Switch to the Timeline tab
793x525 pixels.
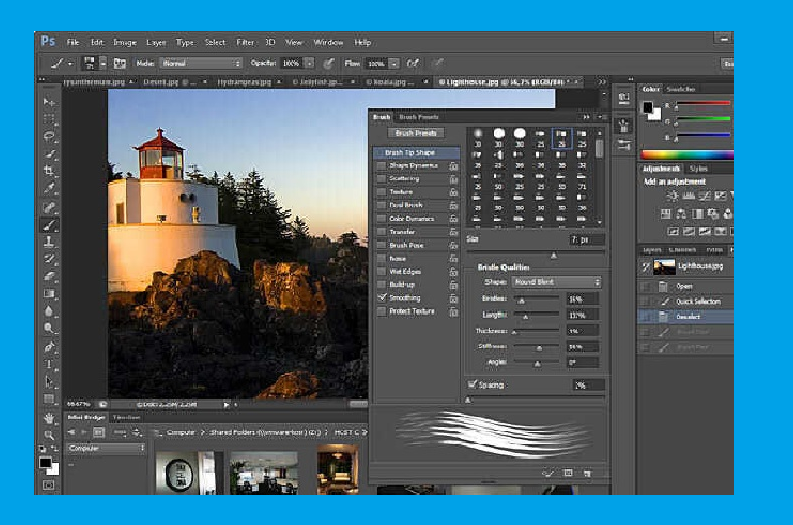[x=126, y=417]
